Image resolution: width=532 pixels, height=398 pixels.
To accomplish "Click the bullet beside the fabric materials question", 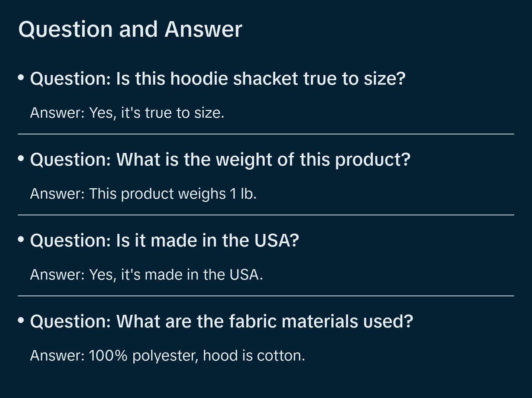I will pos(21,320).
